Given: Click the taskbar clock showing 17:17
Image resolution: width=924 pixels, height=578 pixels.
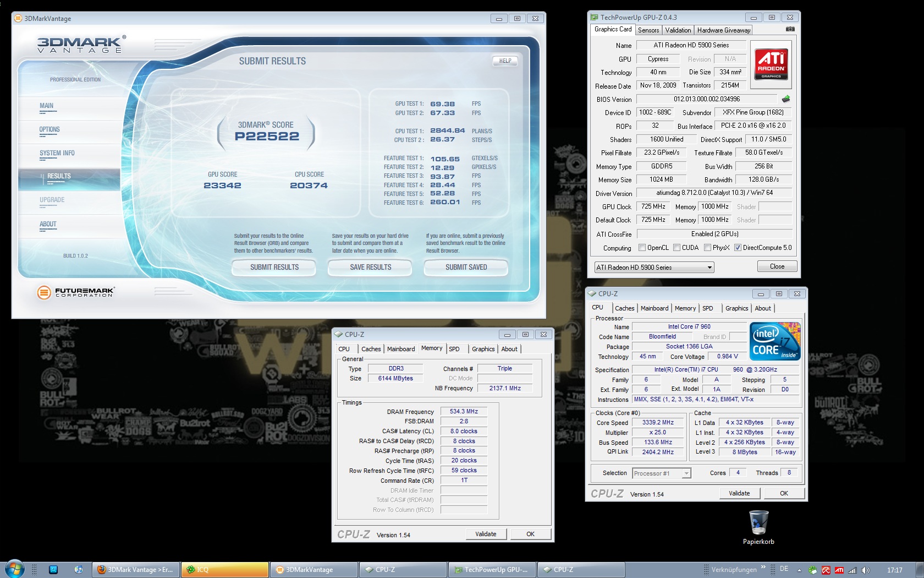Looking at the screenshot, I should [894, 570].
